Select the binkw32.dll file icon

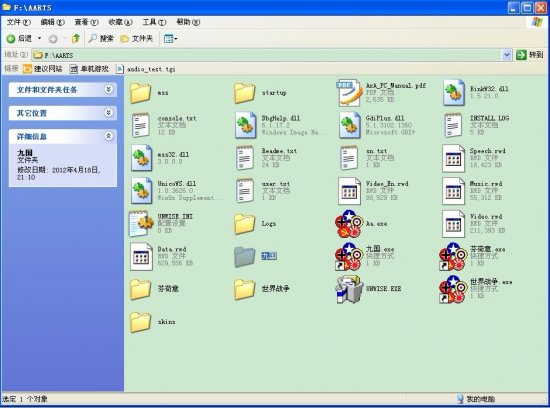pos(453,93)
